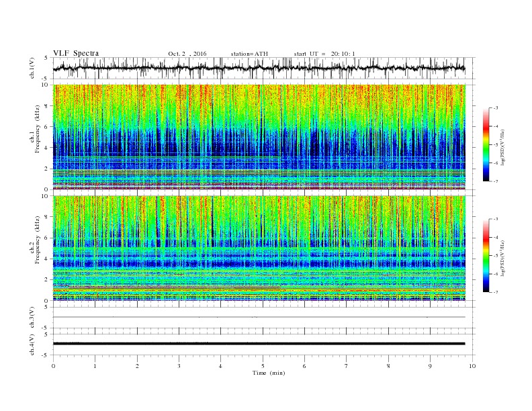The image size is (532, 411).
Task: Click the 'ch.1(V)' waveform axis label
Action: point(32,68)
